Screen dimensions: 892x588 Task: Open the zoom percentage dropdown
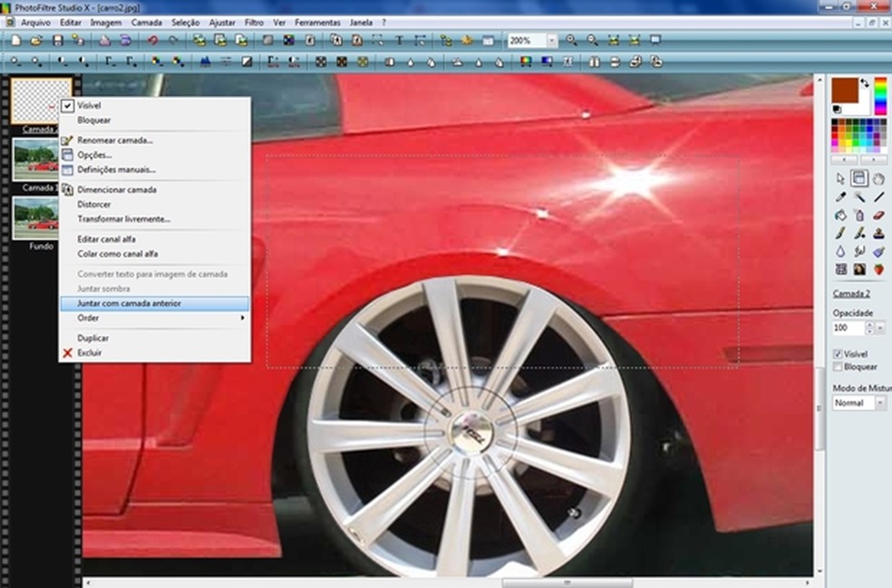pos(551,41)
